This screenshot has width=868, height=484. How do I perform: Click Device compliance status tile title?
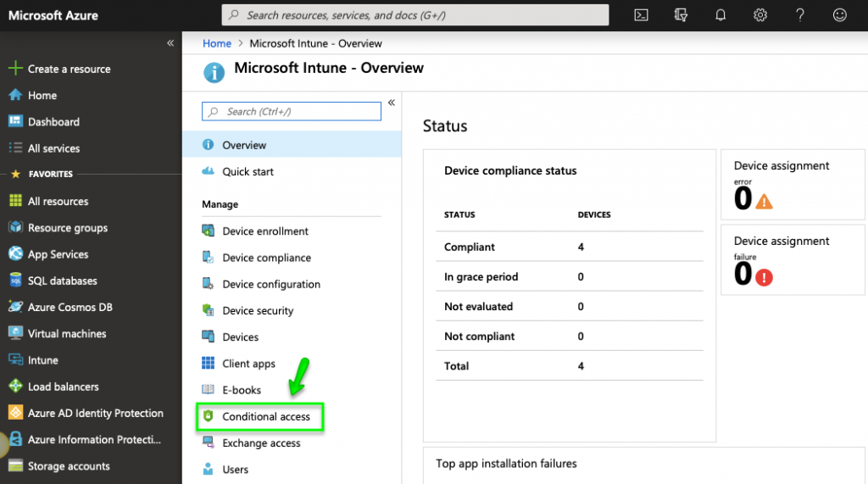(510, 170)
